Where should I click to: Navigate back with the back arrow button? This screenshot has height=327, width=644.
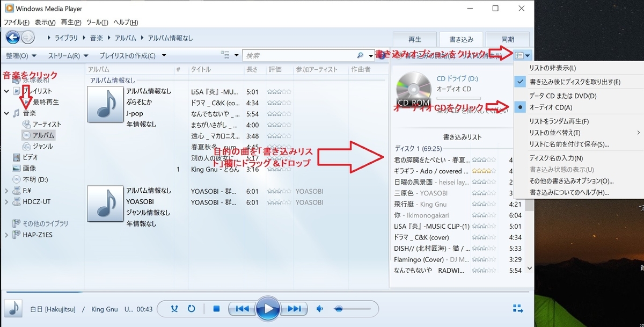click(12, 38)
